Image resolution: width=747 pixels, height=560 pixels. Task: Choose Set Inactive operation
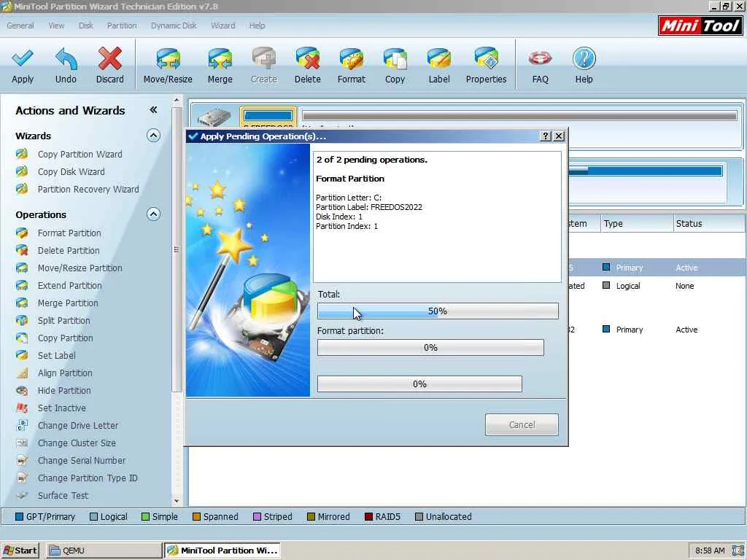pos(61,408)
